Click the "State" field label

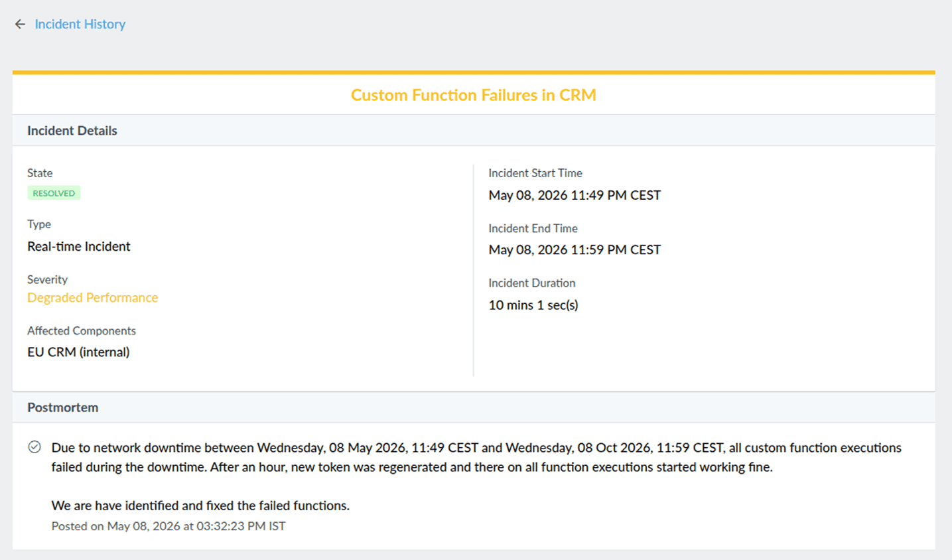pyautogui.click(x=40, y=173)
